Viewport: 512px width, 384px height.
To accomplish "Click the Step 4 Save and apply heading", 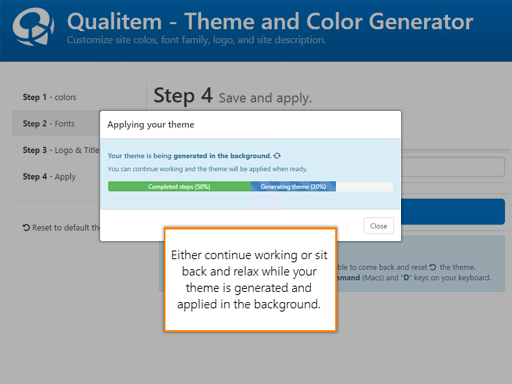I will click(233, 96).
